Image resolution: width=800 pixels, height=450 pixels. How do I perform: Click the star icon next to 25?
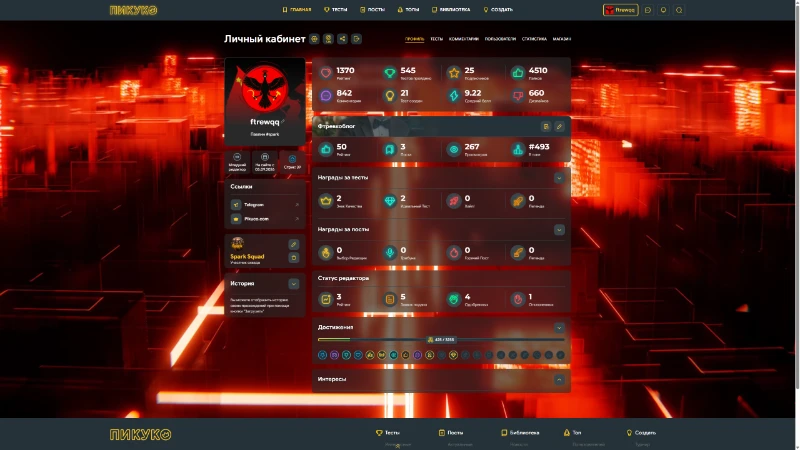tap(454, 73)
